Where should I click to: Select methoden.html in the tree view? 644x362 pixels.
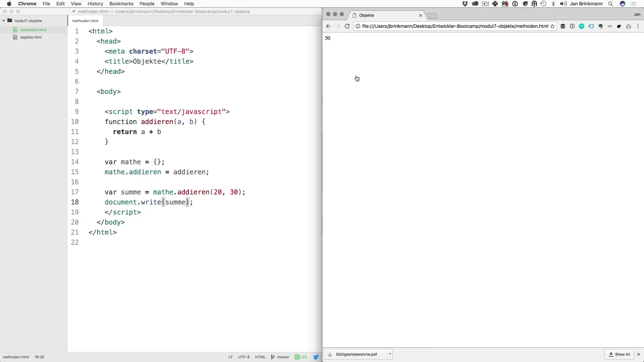33,30
